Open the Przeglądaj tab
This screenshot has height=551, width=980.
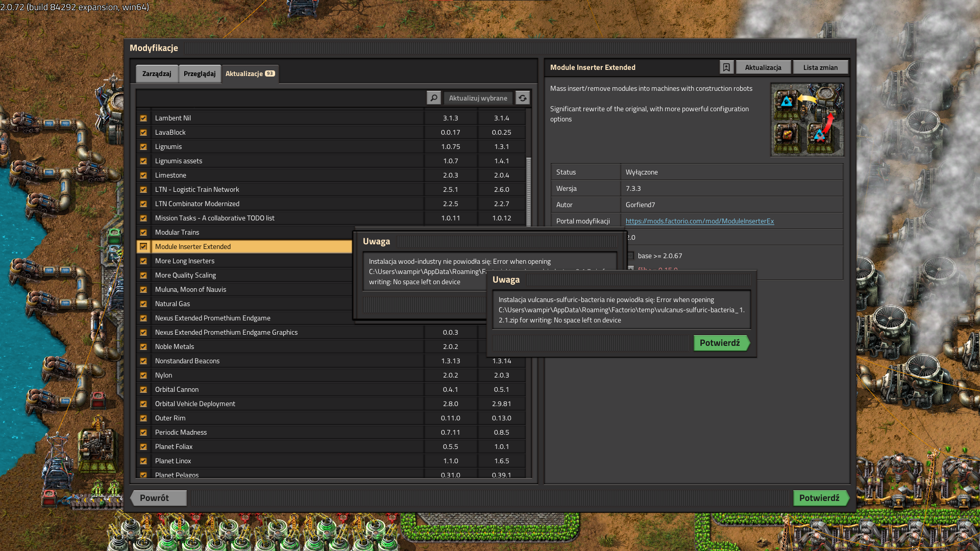[x=200, y=73]
